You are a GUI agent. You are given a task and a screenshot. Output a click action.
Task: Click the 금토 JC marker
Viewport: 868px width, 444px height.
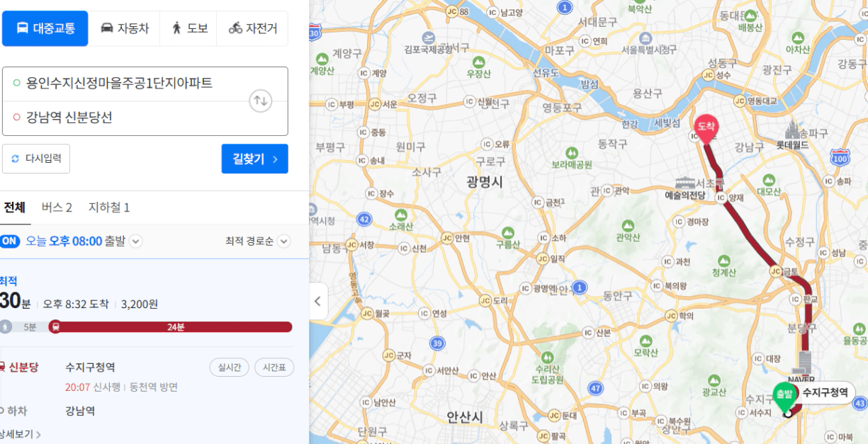pos(776,271)
